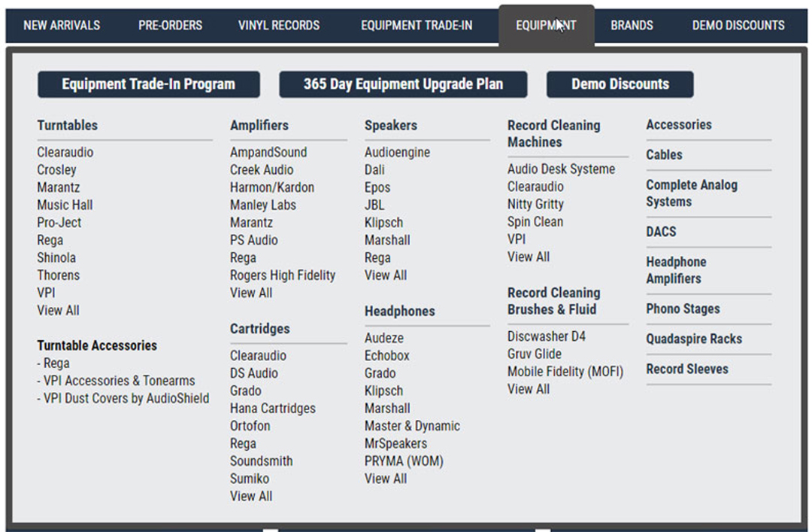Image resolution: width=812 pixels, height=532 pixels.
Task: Open the Speakers category heading
Action: click(x=390, y=126)
